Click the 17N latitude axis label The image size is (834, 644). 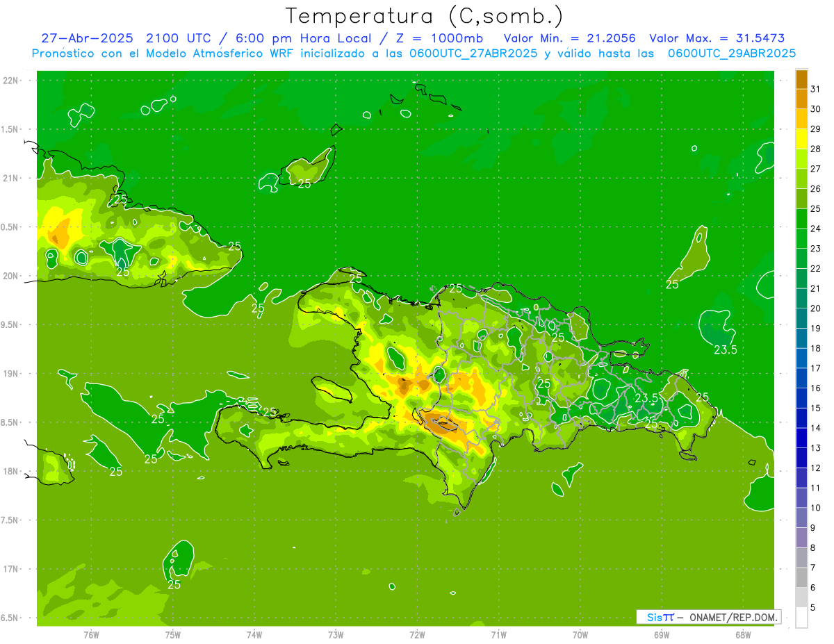pos(10,570)
